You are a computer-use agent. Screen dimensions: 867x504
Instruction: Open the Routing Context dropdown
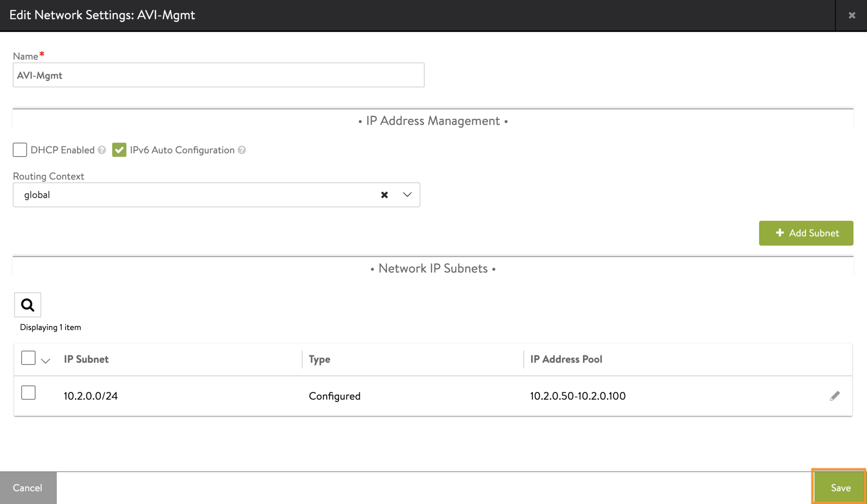click(406, 195)
